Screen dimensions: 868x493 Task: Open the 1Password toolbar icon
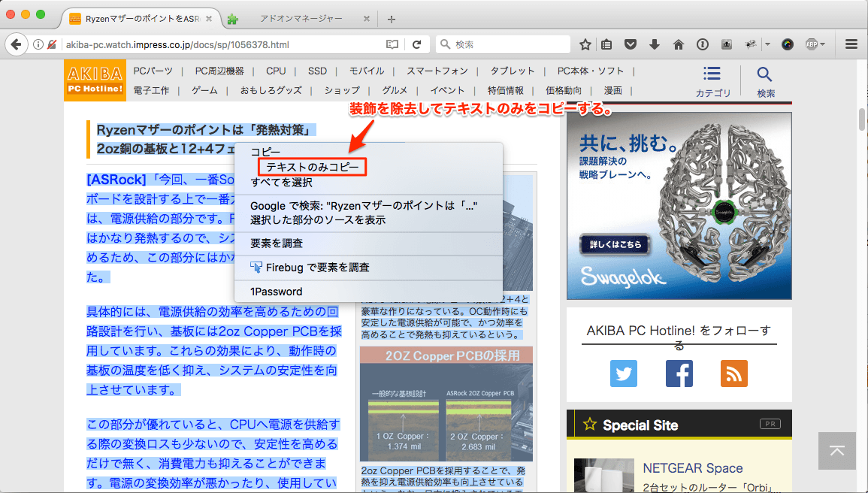[x=703, y=44]
